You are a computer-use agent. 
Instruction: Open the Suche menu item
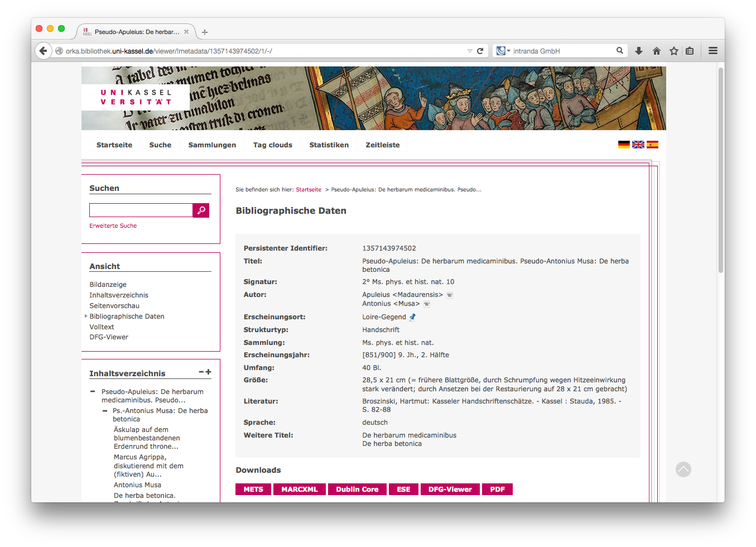160,145
